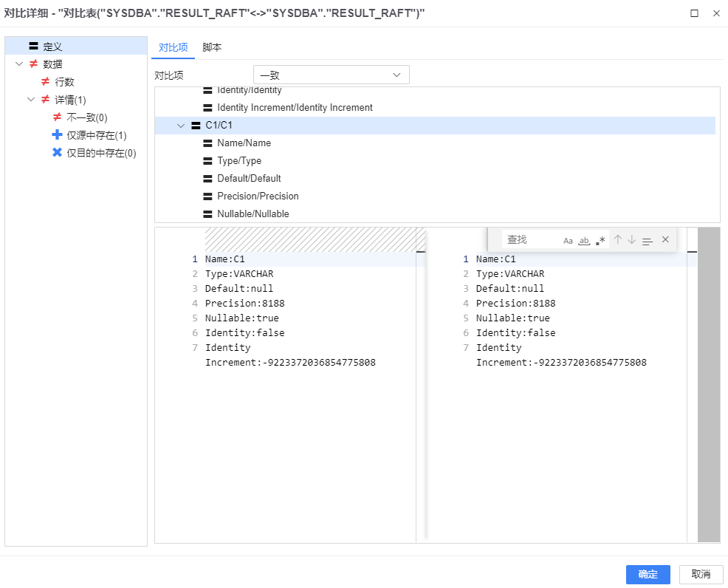Select the 数据 tree label
728x588 pixels.
52,64
